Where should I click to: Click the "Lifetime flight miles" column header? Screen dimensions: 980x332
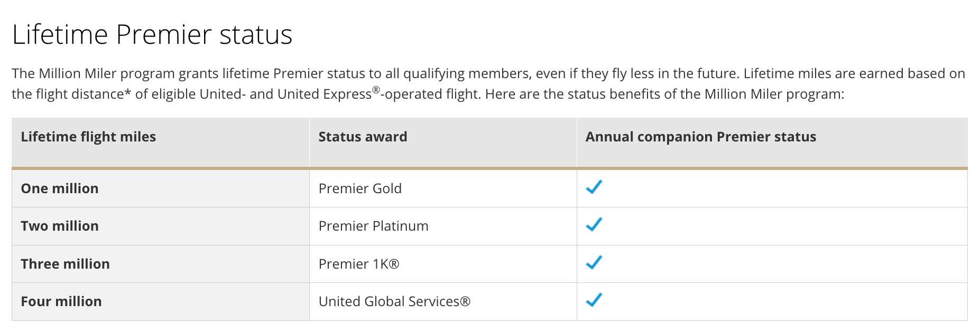pyautogui.click(x=88, y=137)
